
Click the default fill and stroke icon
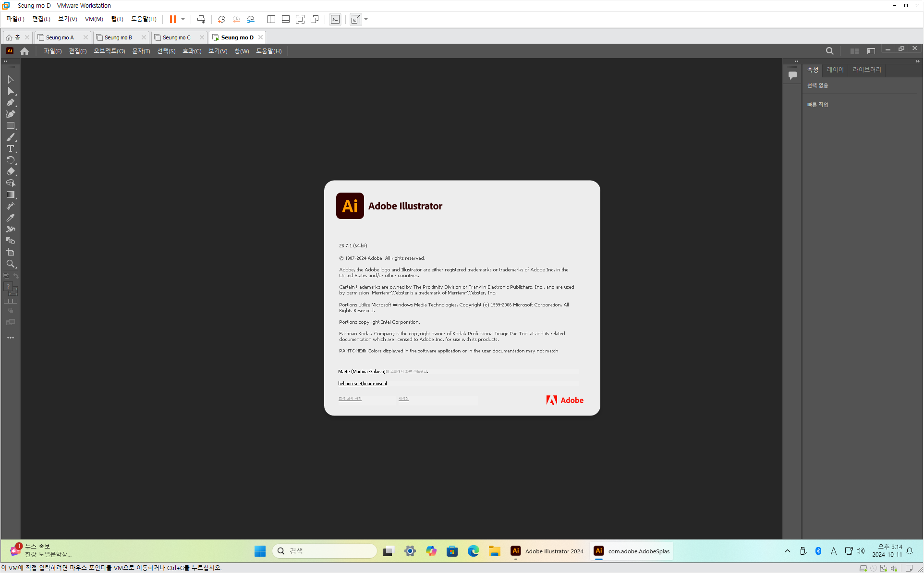[6, 276]
